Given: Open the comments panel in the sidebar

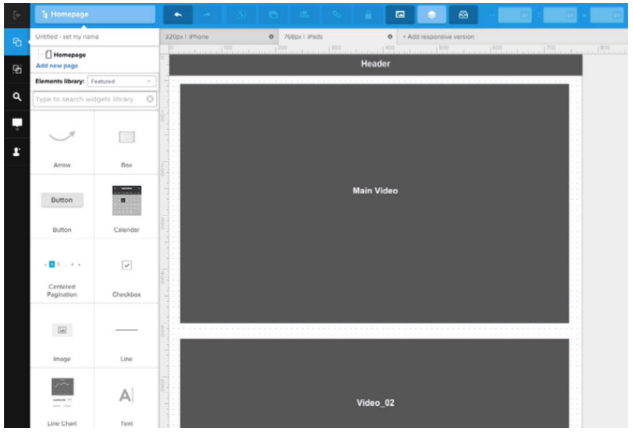Looking at the screenshot, I should [x=17, y=123].
